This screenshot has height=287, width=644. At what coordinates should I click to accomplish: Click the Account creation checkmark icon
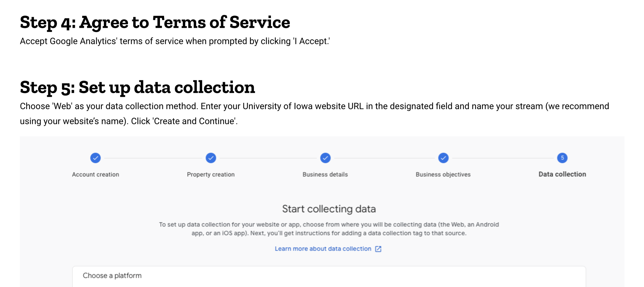(x=95, y=158)
